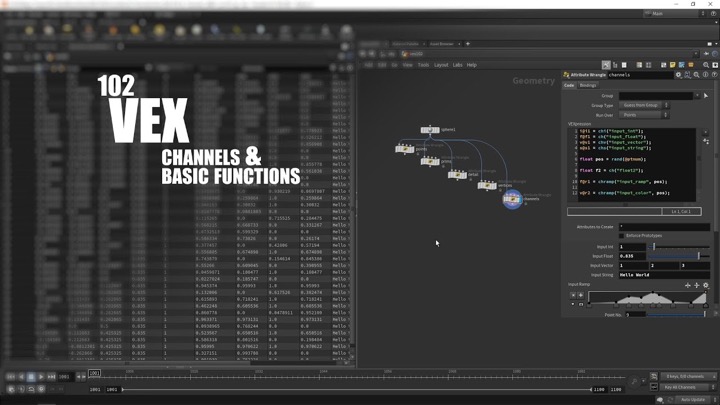Click the node name field channels
The width and height of the screenshot is (720, 405).
click(x=640, y=75)
